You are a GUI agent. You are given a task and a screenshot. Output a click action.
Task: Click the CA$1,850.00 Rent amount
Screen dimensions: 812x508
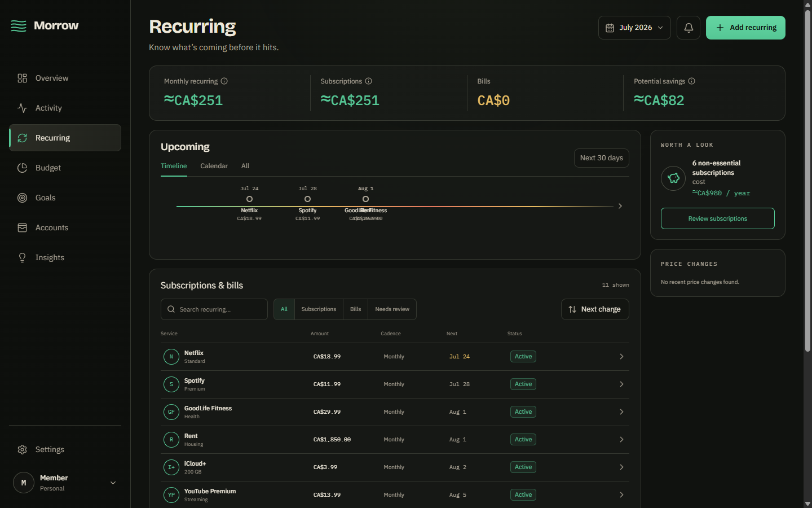click(332, 440)
